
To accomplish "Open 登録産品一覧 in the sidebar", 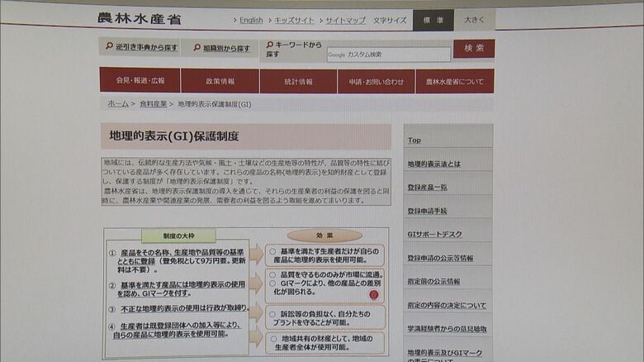I will pyautogui.click(x=428, y=188).
